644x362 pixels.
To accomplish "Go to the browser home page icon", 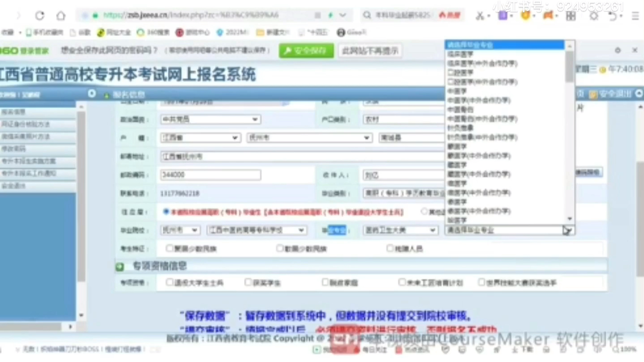I will (x=61, y=15).
